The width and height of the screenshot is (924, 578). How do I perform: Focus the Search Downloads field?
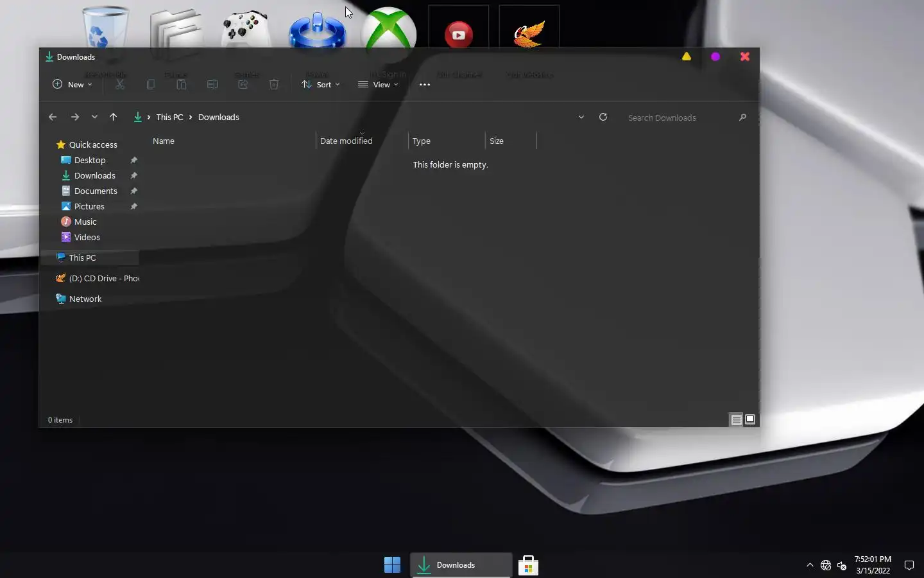click(679, 118)
